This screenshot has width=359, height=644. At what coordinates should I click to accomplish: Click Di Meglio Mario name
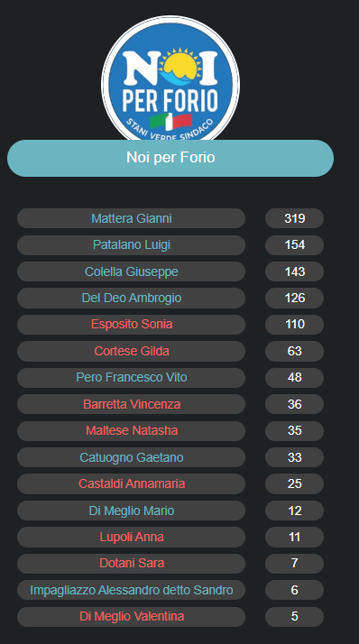(131, 511)
